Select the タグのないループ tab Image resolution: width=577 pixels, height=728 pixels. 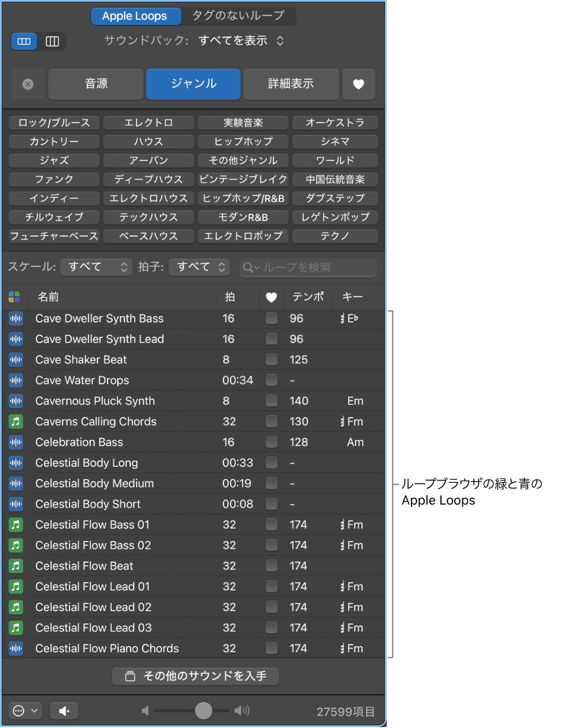[x=238, y=16]
